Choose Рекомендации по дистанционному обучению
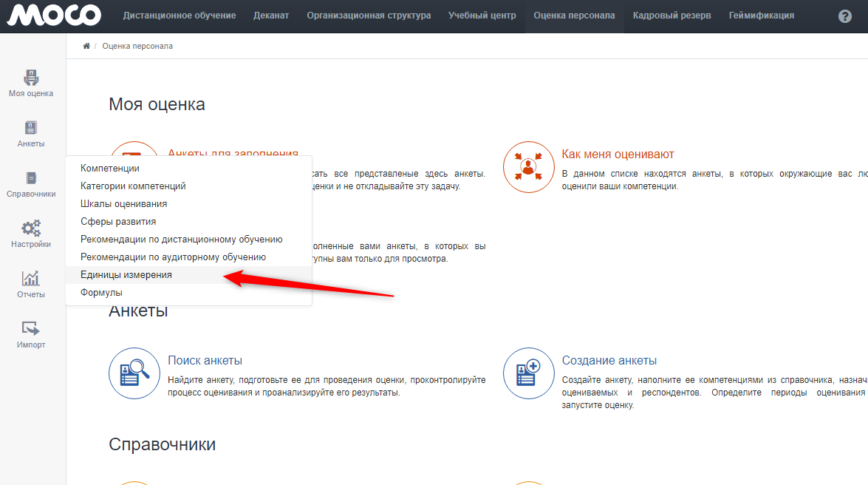The height and width of the screenshot is (485, 868). click(x=189, y=240)
